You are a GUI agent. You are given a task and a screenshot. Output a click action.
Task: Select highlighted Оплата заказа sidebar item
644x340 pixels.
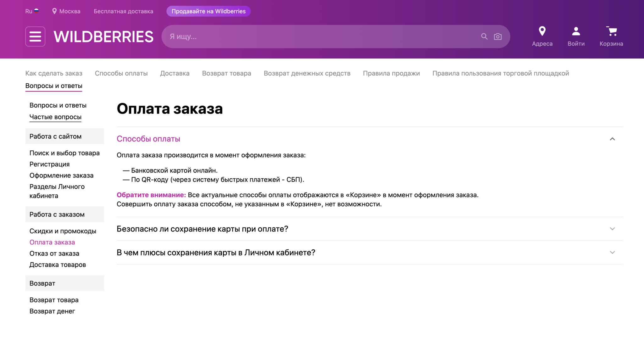point(52,242)
